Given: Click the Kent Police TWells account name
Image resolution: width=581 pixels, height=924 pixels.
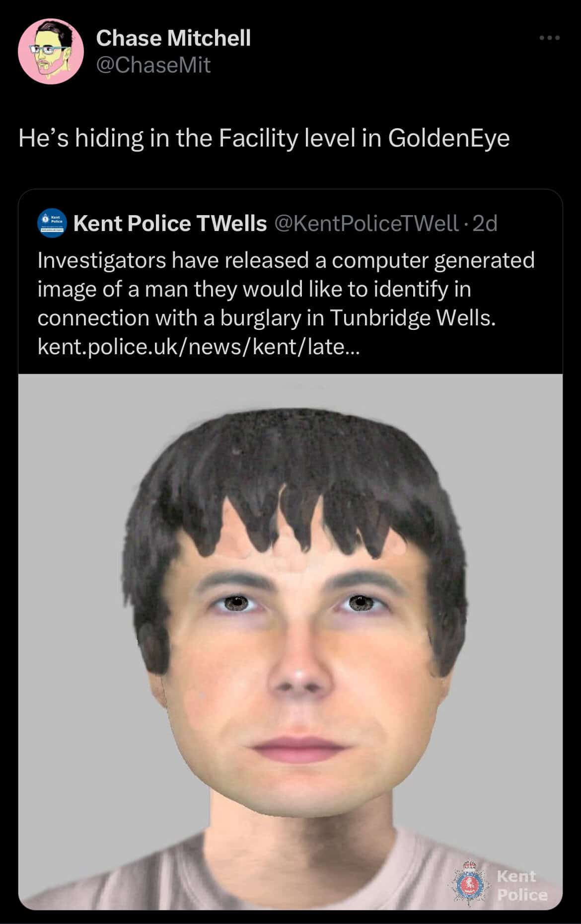Looking at the screenshot, I should [170, 224].
